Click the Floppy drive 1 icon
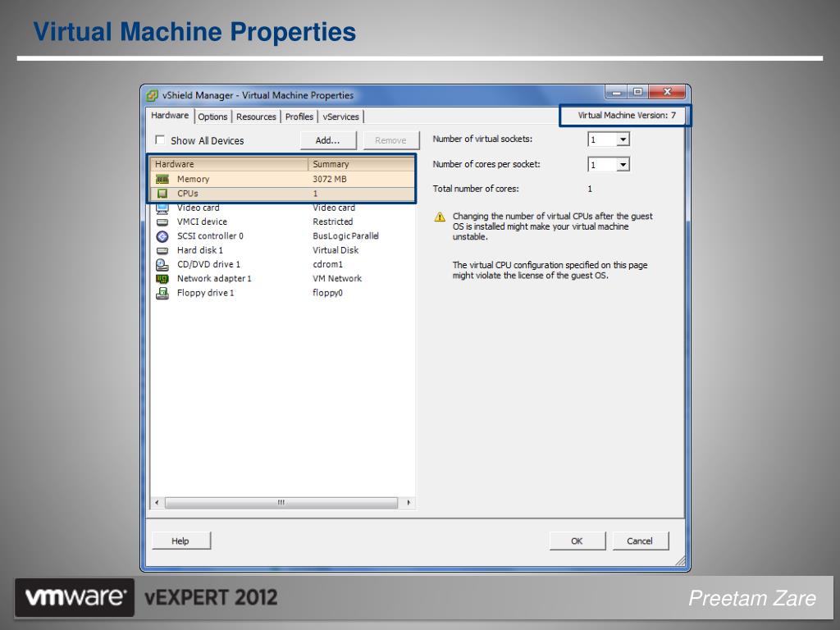The height and width of the screenshot is (630, 840). [162, 293]
